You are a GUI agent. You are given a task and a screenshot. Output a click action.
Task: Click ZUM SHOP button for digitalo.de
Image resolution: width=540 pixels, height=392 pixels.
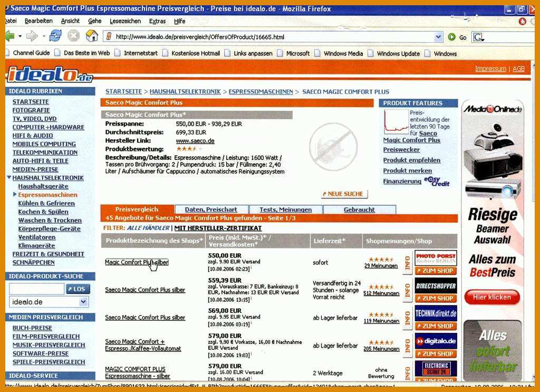(x=436, y=354)
